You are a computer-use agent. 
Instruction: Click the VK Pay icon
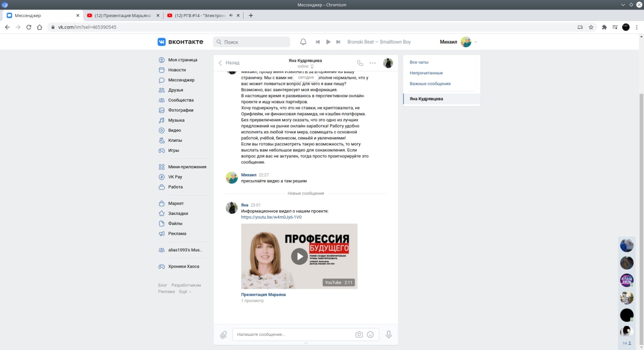[x=162, y=177]
